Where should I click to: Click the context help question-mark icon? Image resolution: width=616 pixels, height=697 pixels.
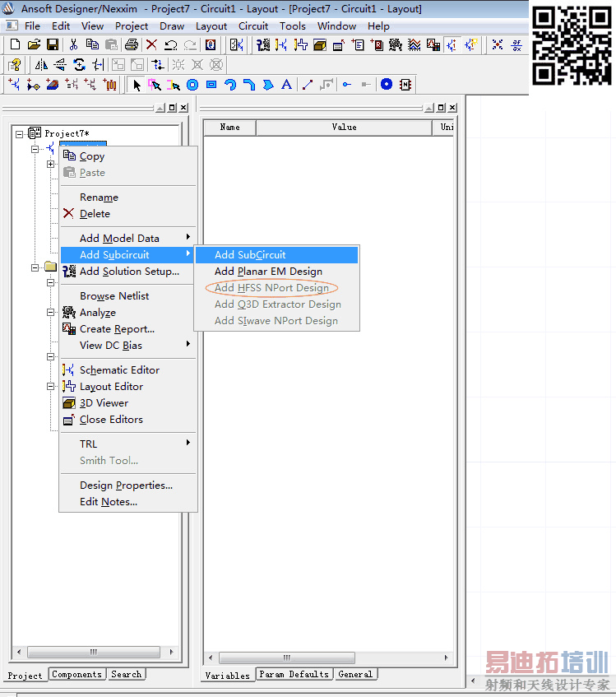(15, 65)
